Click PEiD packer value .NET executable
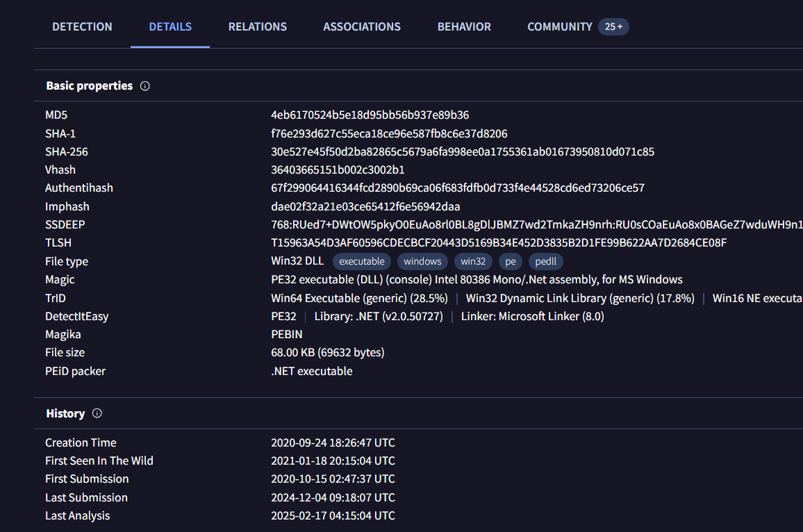803x532 pixels. (x=311, y=372)
